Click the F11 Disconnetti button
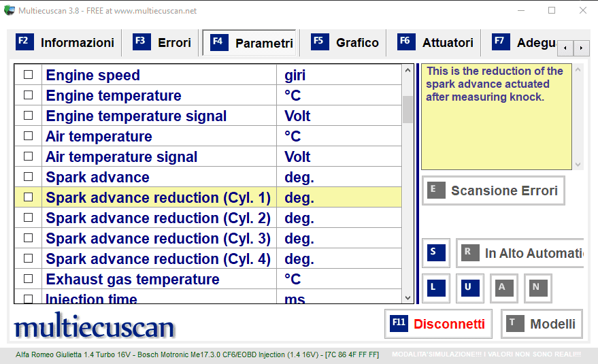598x364 pixels. pyautogui.click(x=438, y=324)
